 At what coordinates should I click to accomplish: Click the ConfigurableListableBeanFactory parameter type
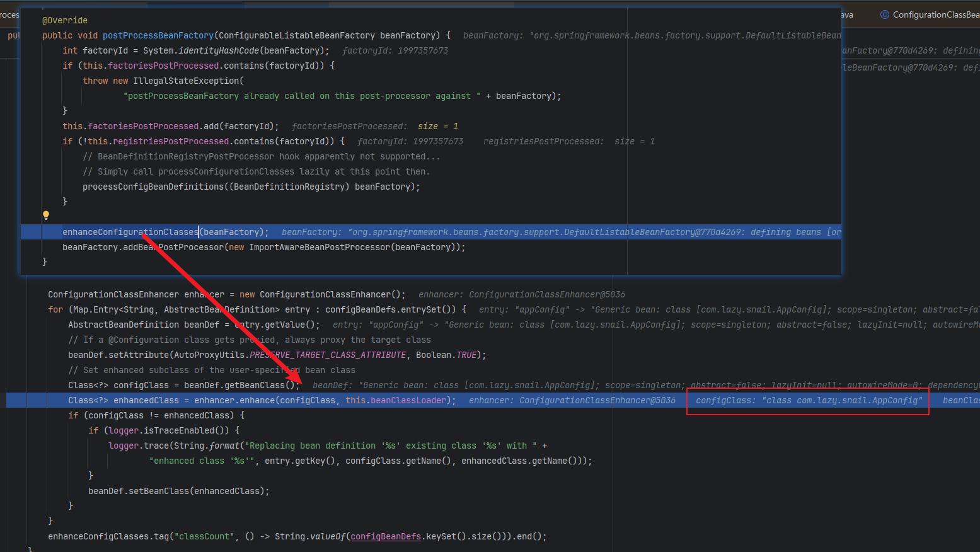[x=297, y=35]
